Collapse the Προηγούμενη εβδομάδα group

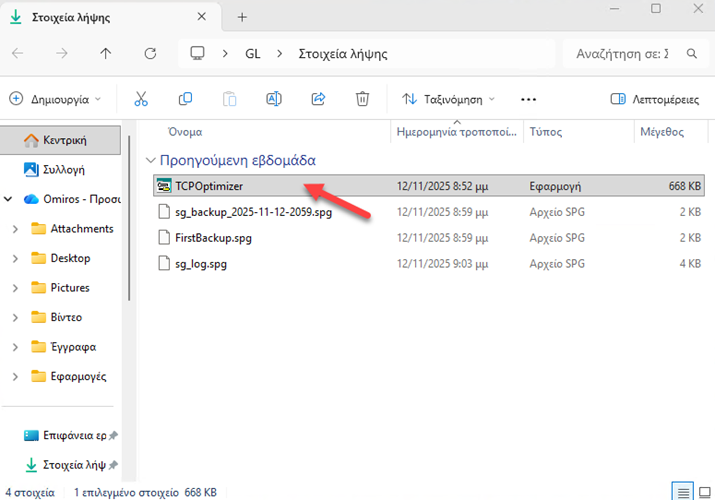(150, 160)
